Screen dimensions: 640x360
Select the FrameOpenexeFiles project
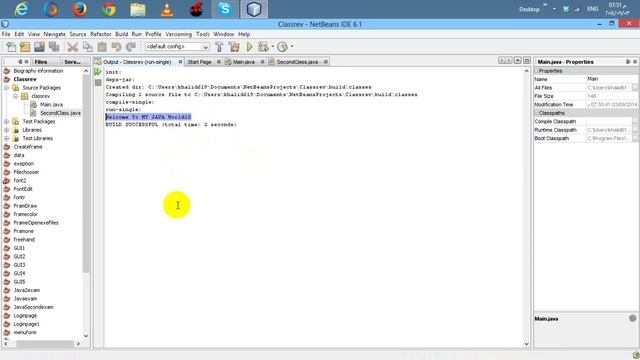coord(36,223)
